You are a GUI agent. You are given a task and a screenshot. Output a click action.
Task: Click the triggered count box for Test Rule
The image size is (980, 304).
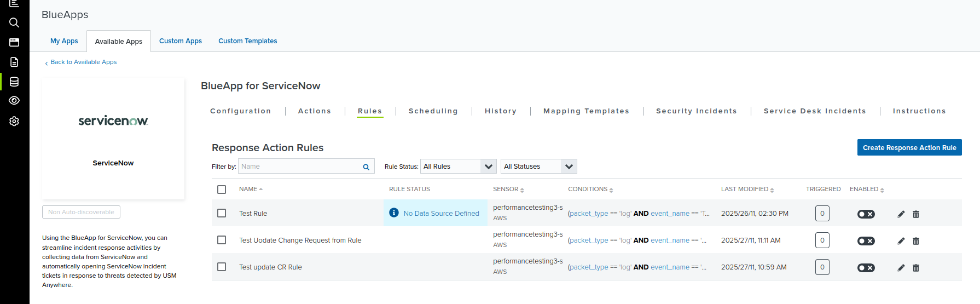pos(822,214)
